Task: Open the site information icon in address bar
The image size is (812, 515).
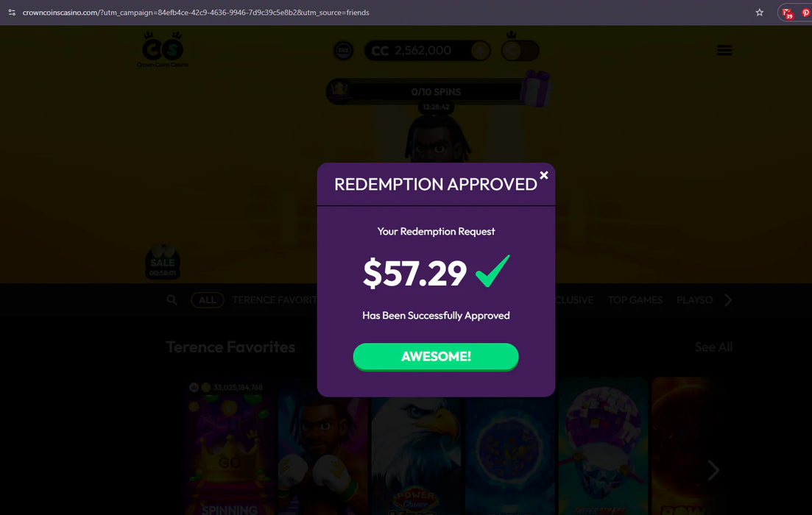Action: click(x=11, y=13)
